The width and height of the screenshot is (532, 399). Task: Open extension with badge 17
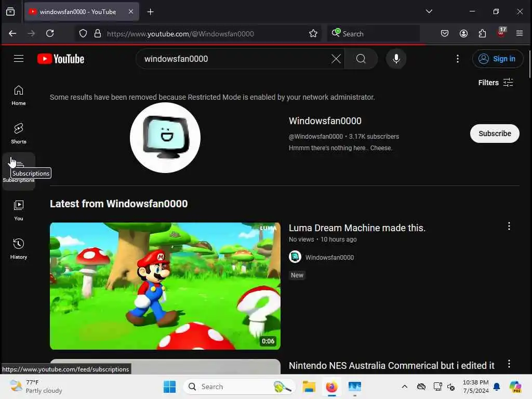501,33
